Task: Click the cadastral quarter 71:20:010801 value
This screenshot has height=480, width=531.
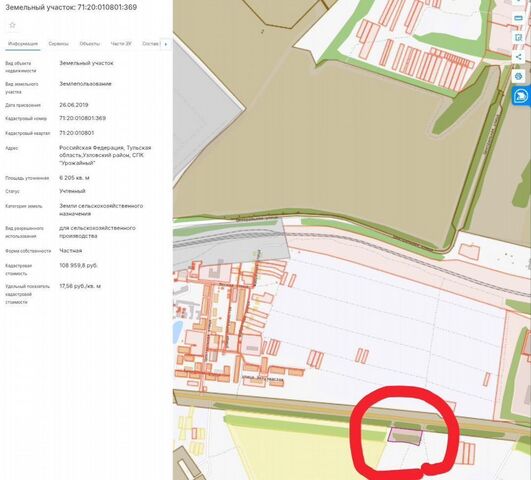Action: [x=77, y=133]
